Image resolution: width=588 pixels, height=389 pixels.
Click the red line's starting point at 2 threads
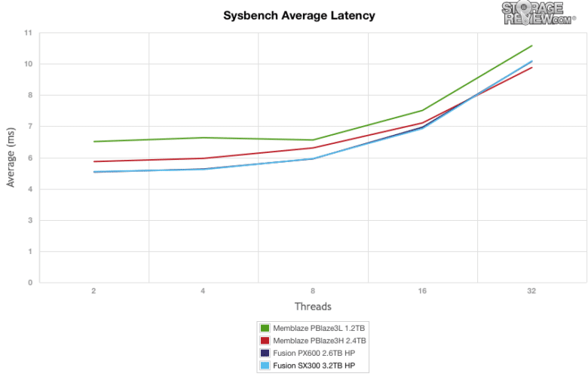(x=93, y=161)
